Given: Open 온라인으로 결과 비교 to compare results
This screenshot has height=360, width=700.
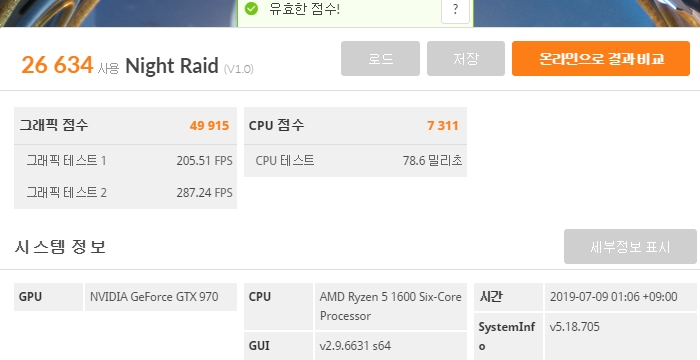Looking at the screenshot, I should (x=601, y=59).
